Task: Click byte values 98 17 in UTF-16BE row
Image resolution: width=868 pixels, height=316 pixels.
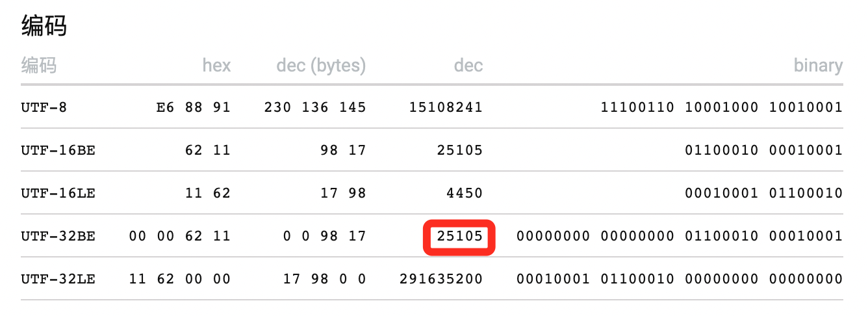Action: [343, 150]
